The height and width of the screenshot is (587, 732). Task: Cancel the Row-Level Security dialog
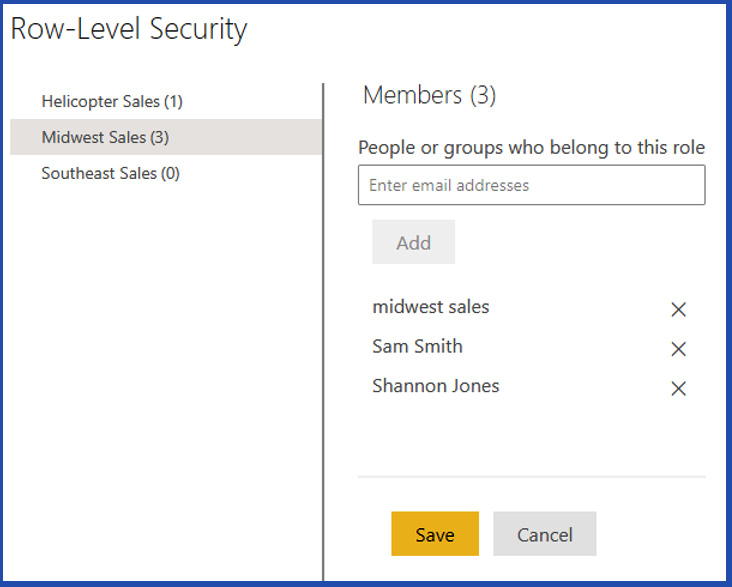coord(544,534)
